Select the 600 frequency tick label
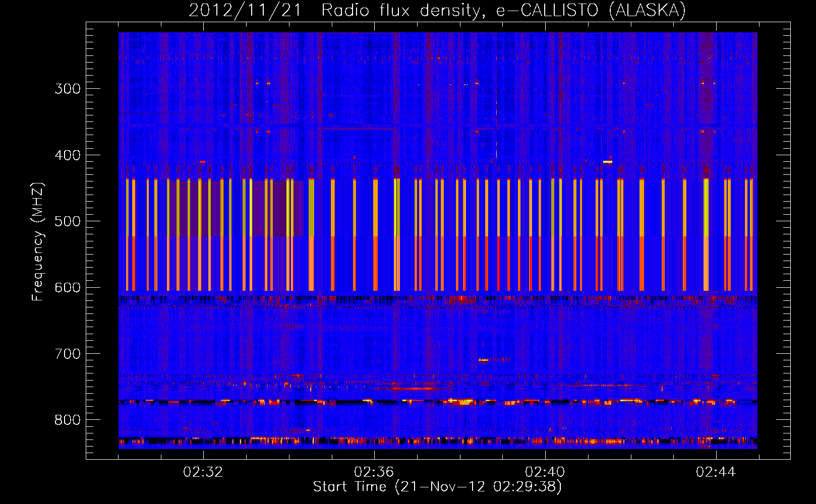Image resolution: width=816 pixels, height=504 pixels. point(68,288)
